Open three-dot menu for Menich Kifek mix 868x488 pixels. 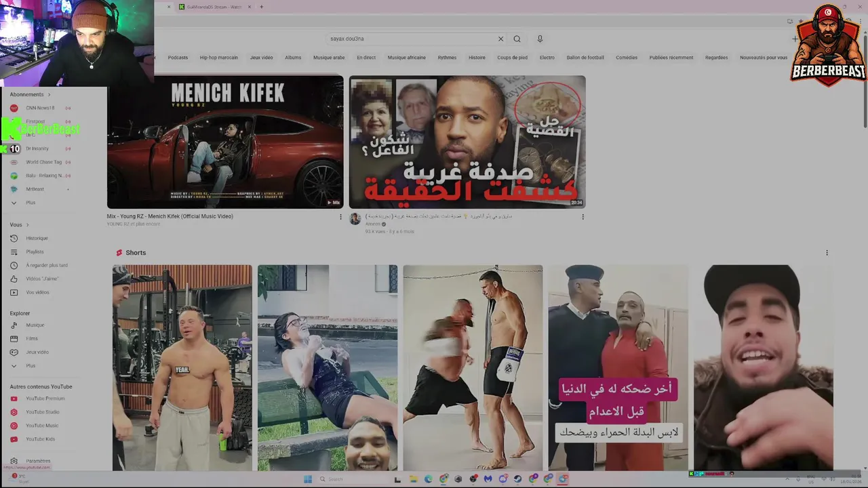340,217
